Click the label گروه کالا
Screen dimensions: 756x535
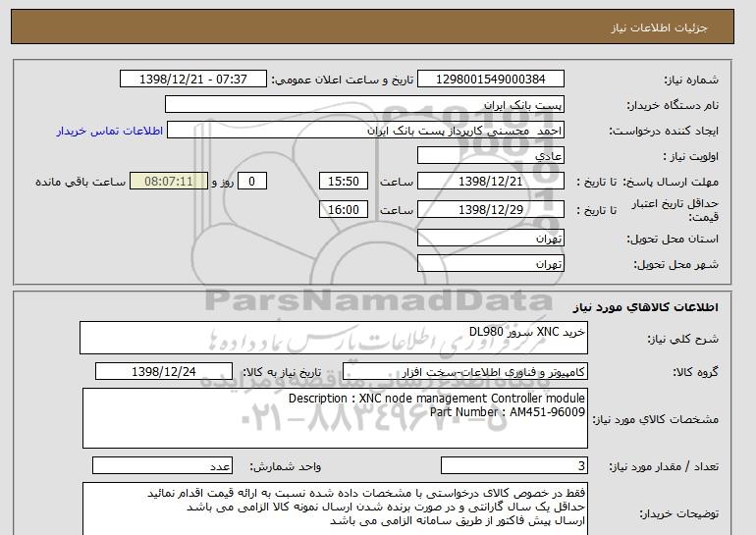[696, 372]
